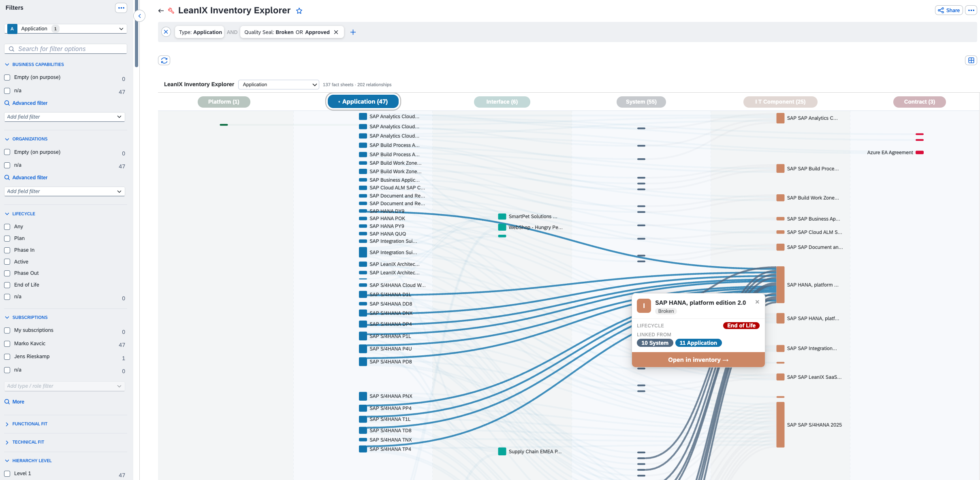Open Add field filter under Organizations
This screenshot has height=480, width=980.
coord(64,191)
